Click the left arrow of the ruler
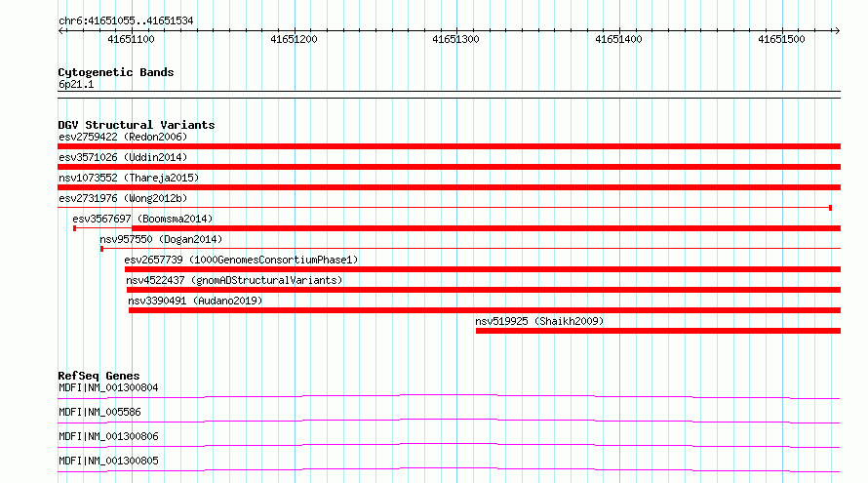Viewport: 868px width, 483px height. tap(61, 30)
